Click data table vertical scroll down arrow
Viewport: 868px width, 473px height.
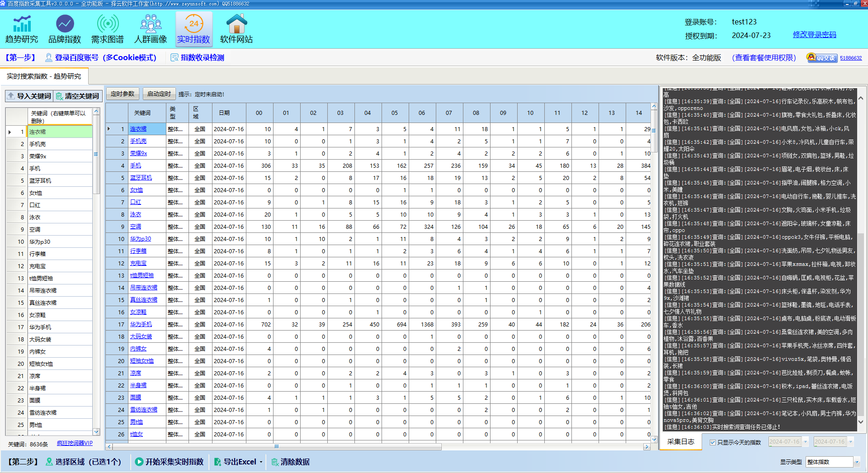pos(654,440)
